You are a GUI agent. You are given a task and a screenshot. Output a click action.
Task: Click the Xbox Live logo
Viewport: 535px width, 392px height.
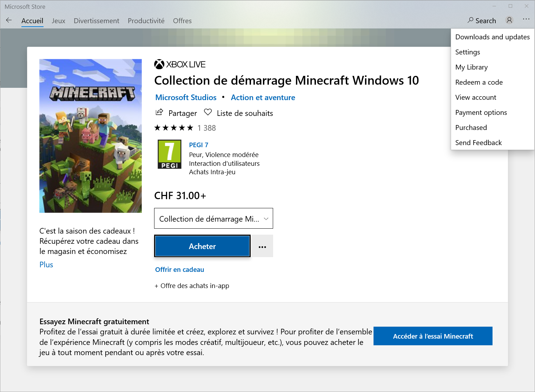tap(180, 64)
